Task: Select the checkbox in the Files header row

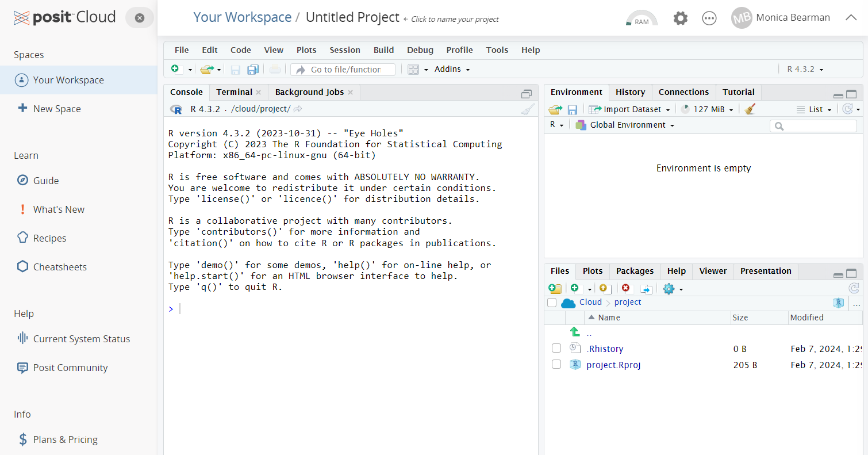Action: pyautogui.click(x=552, y=303)
